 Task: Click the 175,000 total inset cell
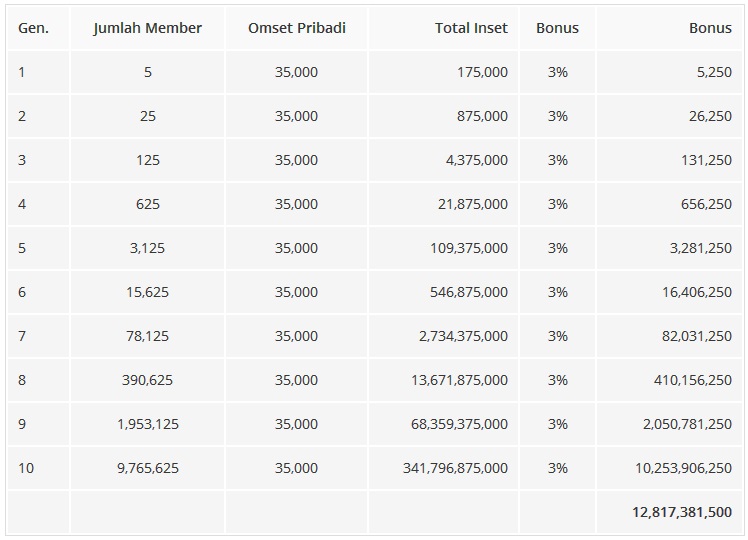click(x=483, y=72)
